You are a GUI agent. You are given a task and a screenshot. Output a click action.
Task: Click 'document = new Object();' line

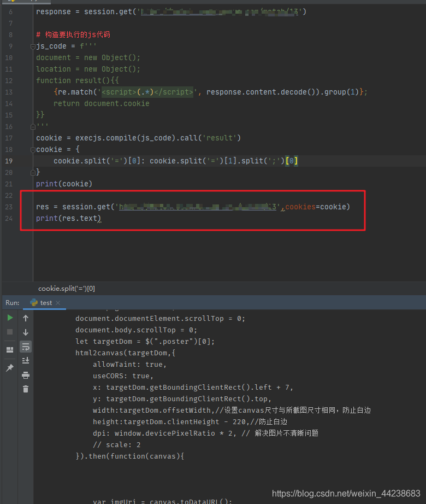coord(88,57)
